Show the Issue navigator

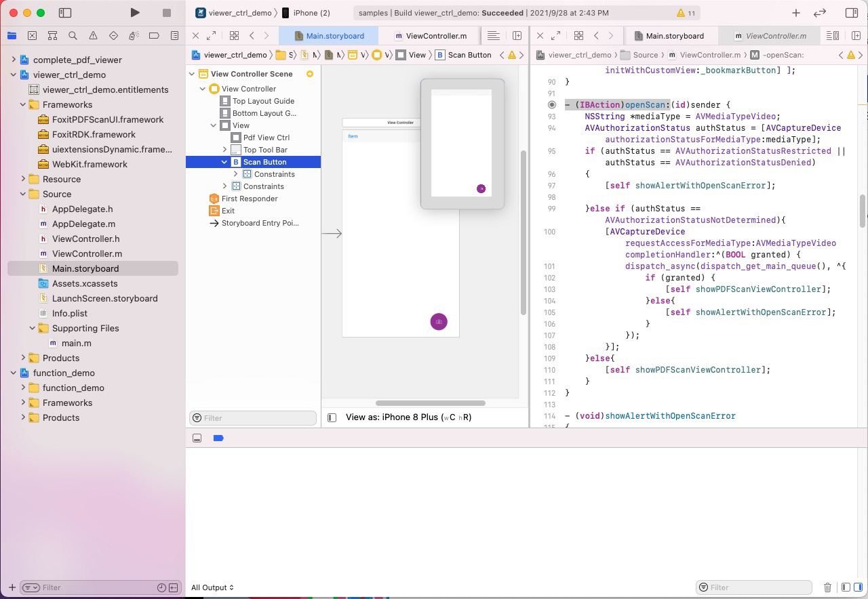(93, 35)
